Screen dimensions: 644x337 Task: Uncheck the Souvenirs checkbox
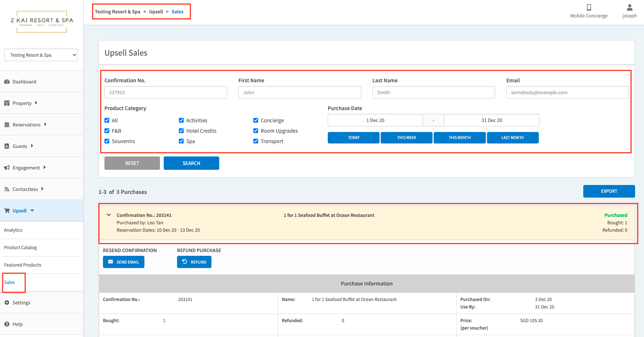coord(107,141)
